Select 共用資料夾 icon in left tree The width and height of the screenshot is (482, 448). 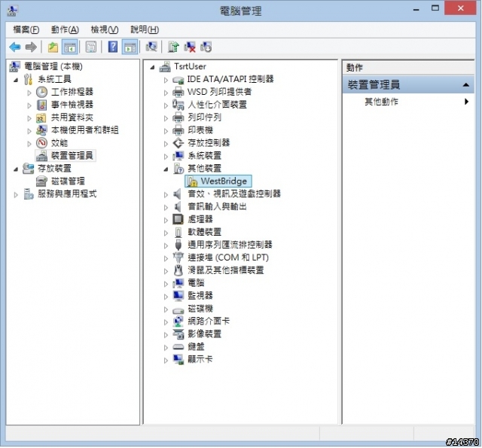(x=41, y=117)
